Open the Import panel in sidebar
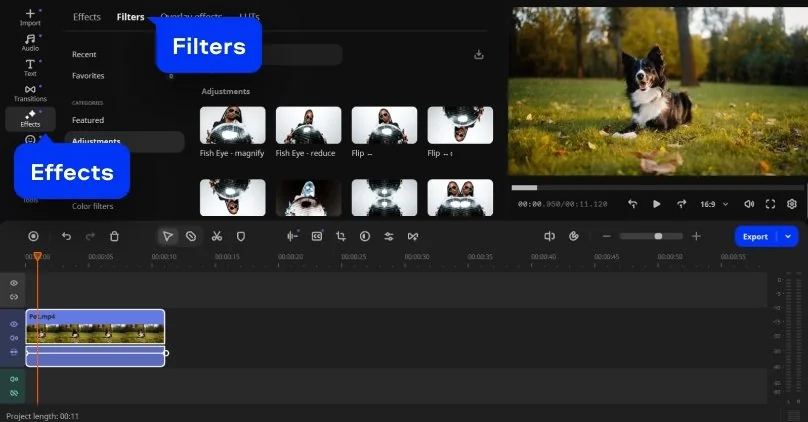 pos(30,17)
